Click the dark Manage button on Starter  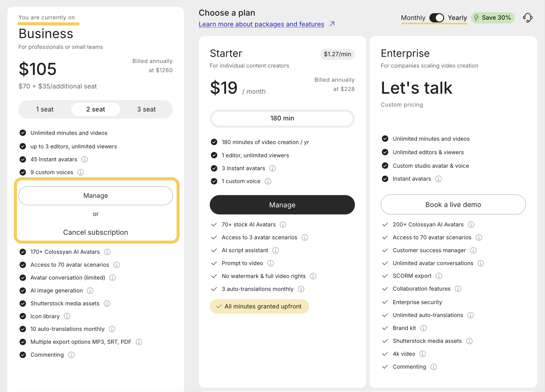[x=282, y=205]
